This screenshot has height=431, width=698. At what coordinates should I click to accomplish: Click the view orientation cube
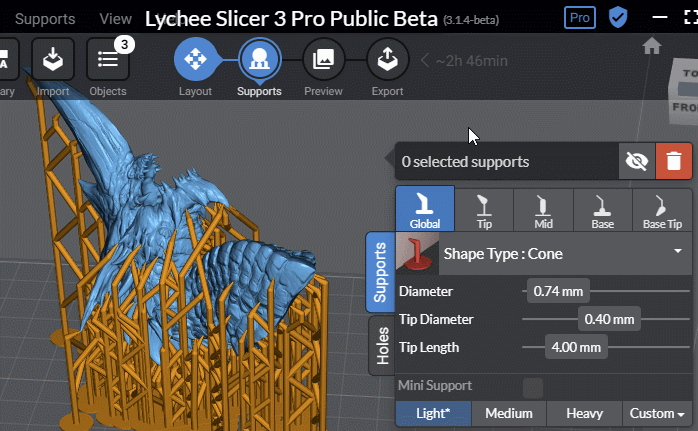point(685,91)
